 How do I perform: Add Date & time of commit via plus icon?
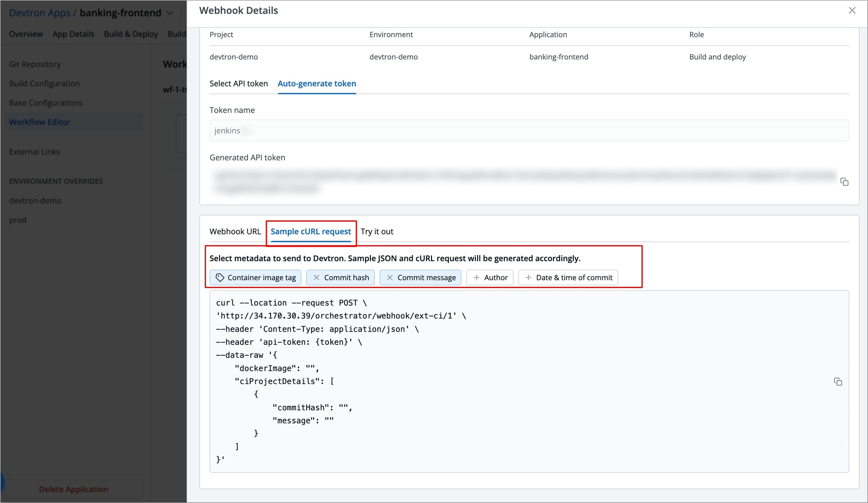[528, 278]
